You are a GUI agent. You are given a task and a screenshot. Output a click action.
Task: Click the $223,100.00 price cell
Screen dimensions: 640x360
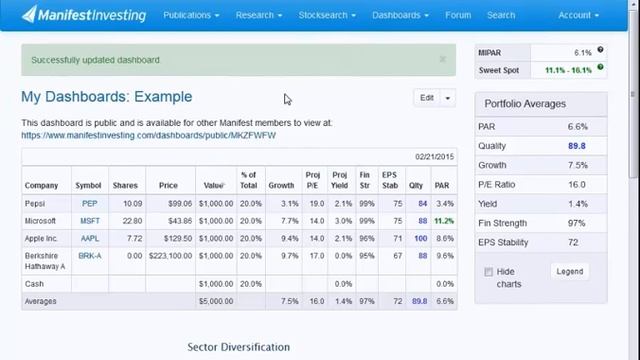(170, 256)
